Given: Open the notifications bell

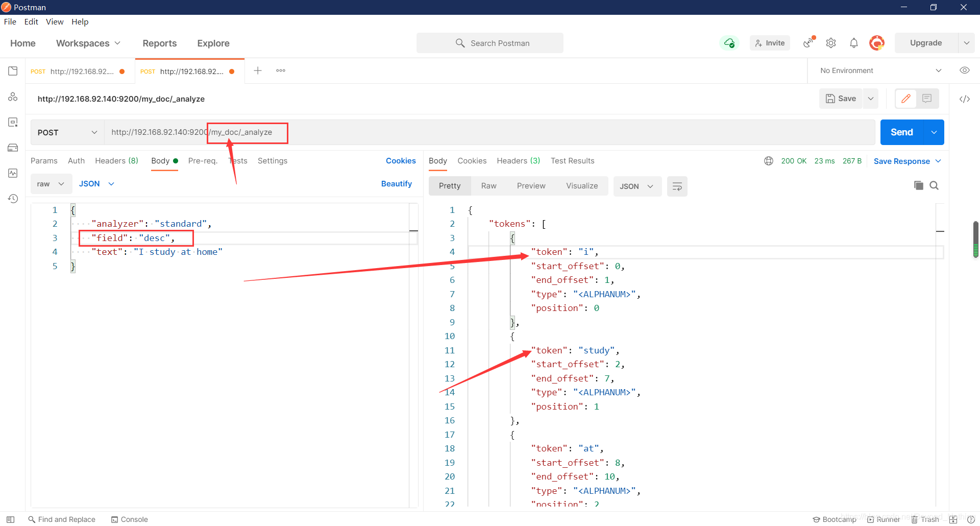Looking at the screenshot, I should [x=854, y=43].
